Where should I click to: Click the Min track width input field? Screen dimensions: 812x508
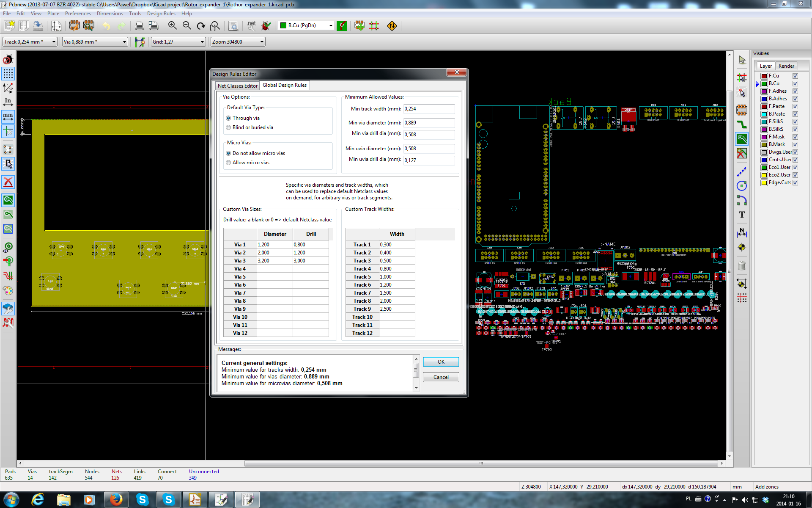428,109
